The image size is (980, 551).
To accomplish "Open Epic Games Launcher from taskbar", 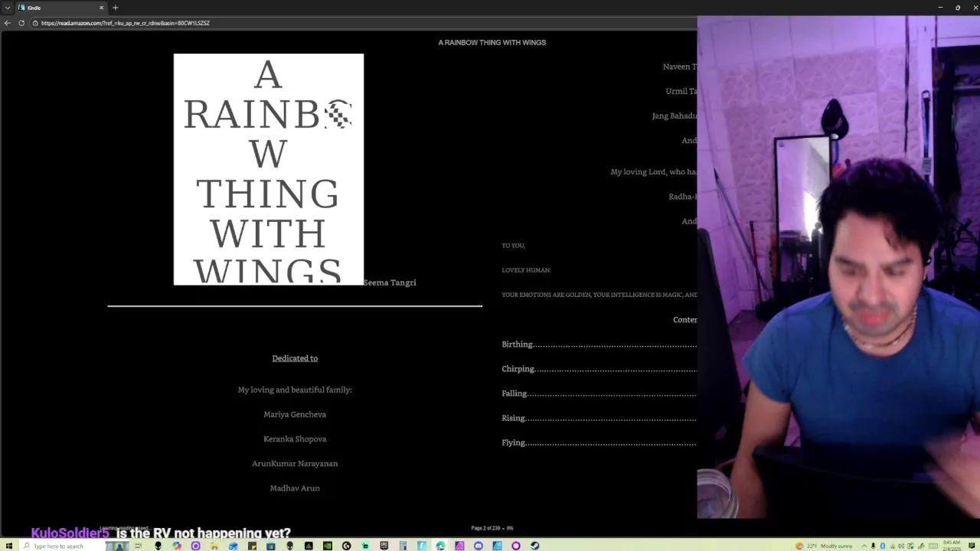I will click(384, 546).
